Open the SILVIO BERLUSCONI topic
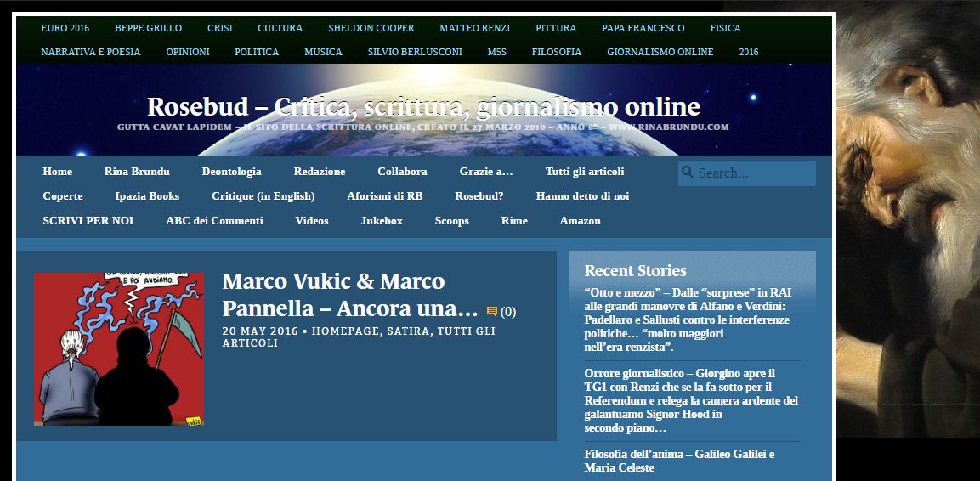980x481 pixels. (x=415, y=52)
